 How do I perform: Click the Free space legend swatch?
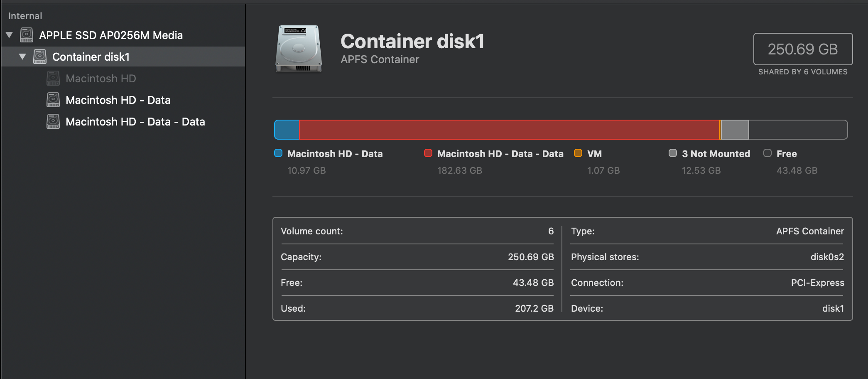tap(767, 153)
